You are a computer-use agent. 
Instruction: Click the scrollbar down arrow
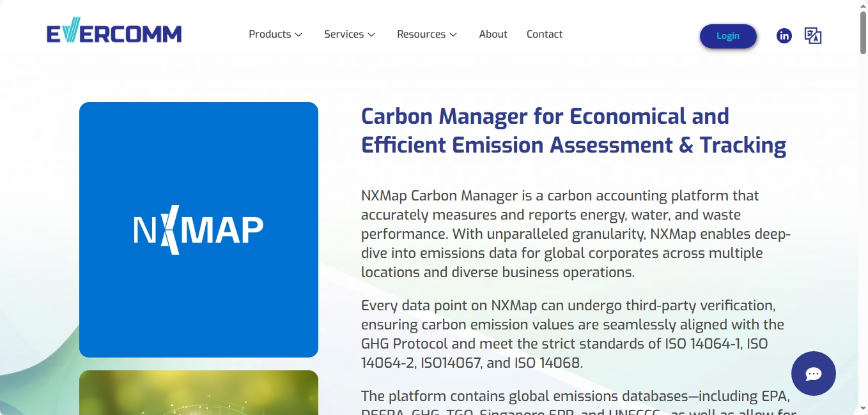tap(863, 409)
